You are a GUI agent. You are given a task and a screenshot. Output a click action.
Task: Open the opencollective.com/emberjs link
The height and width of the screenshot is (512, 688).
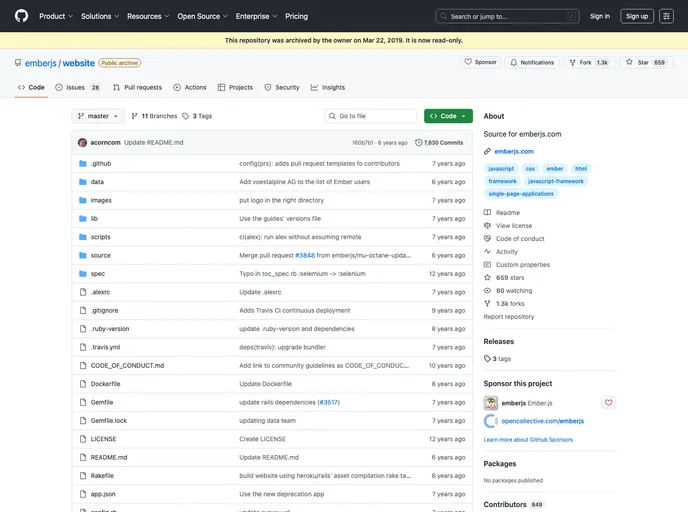pyautogui.click(x=543, y=421)
